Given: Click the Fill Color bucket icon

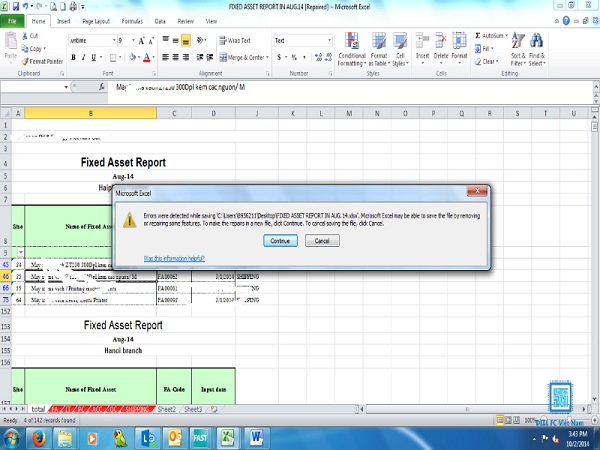Looking at the screenshot, I should point(132,57).
